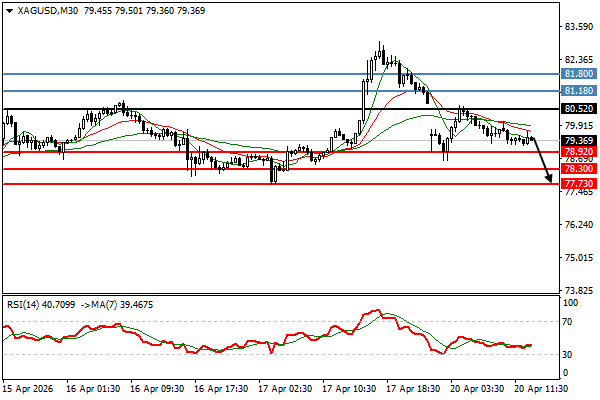Click the 83.590 value on price axis
The image size is (600, 400).
pyautogui.click(x=577, y=27)
